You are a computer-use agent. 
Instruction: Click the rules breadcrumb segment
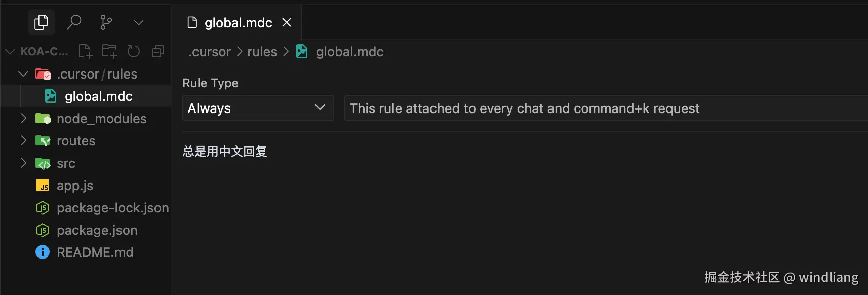pyautogui.click(x=262, y=52)
